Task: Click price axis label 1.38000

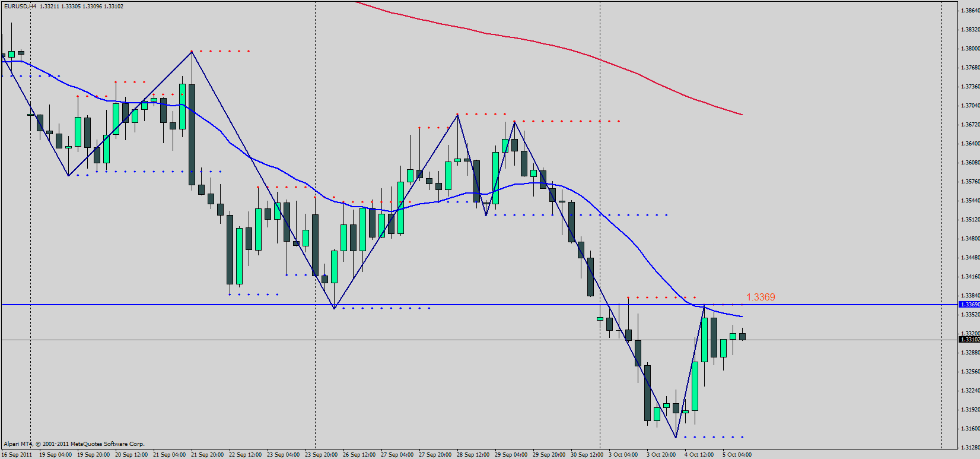Action: [x=970, y=49]
